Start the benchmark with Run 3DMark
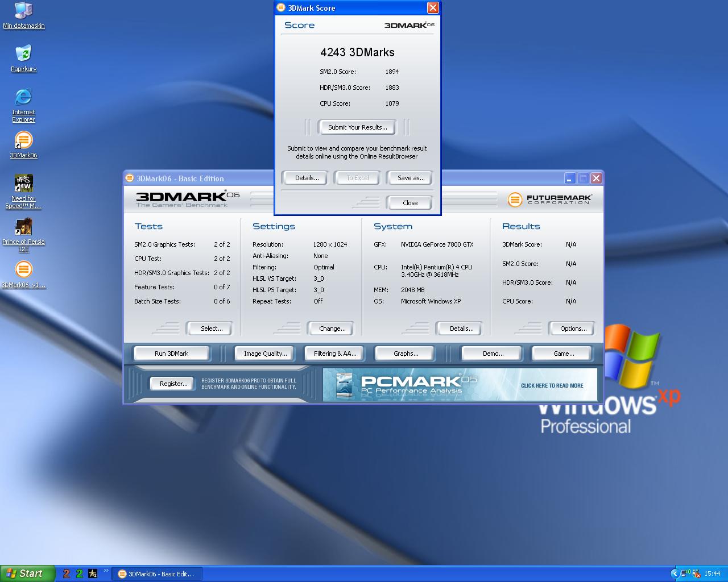Viewport: 728px width, 582px height. click(x=171, y=354)
